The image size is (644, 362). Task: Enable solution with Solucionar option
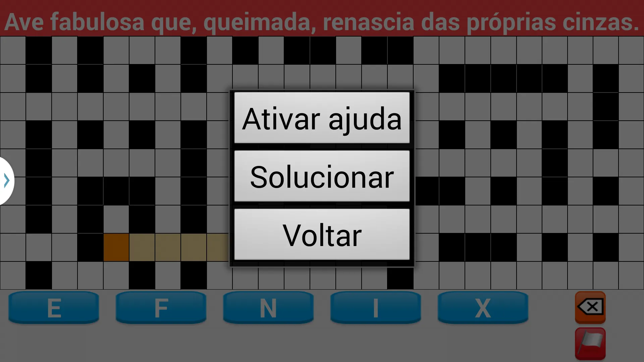pos(322,176)
